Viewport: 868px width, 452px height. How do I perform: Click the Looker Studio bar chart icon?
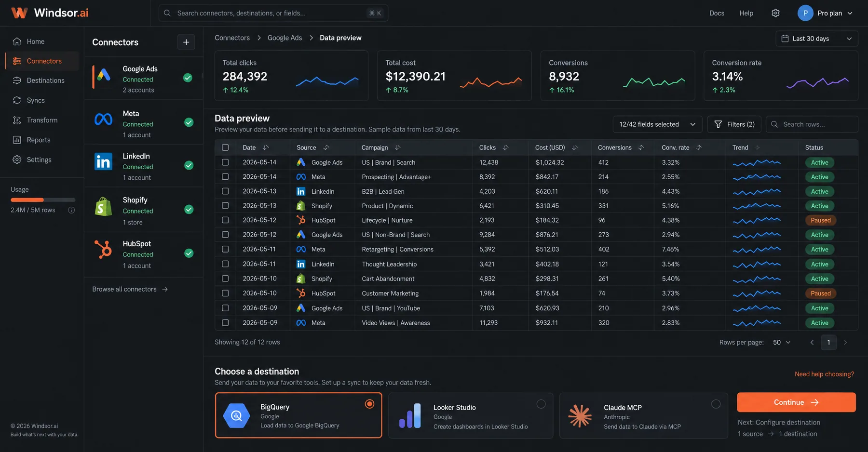pyautogui.click(x=410, y=415)
